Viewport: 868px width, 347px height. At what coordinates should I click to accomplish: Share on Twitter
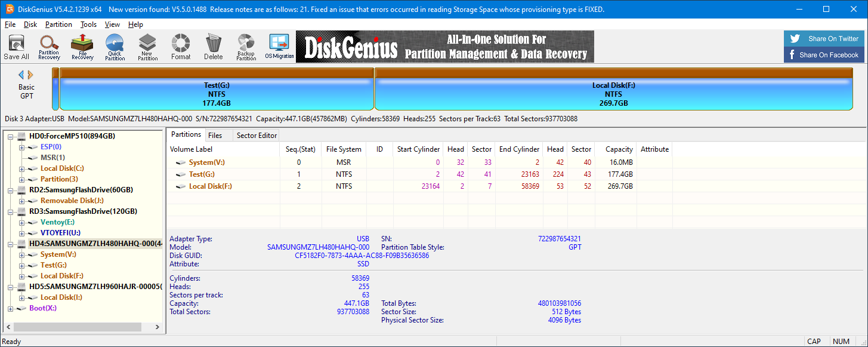pyautogui.click(x=825, y=39)
